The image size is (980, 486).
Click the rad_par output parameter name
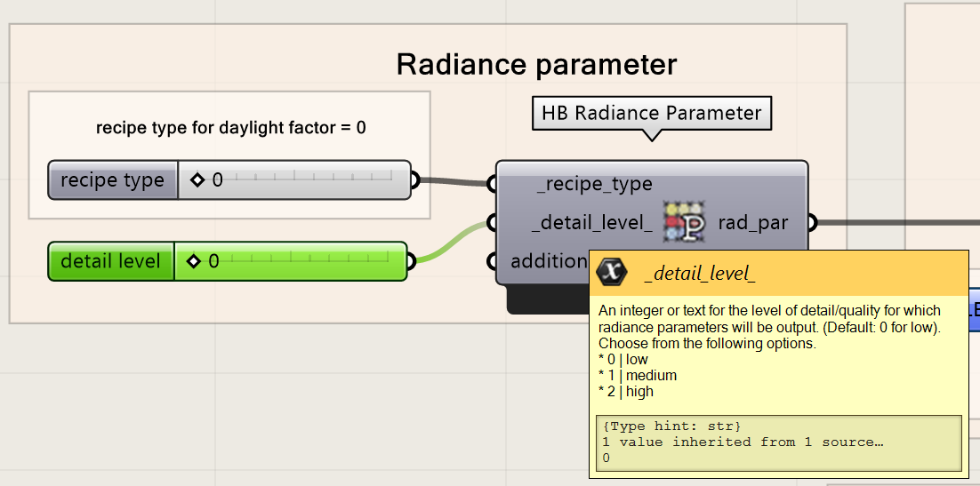click(x=752, y=223)
